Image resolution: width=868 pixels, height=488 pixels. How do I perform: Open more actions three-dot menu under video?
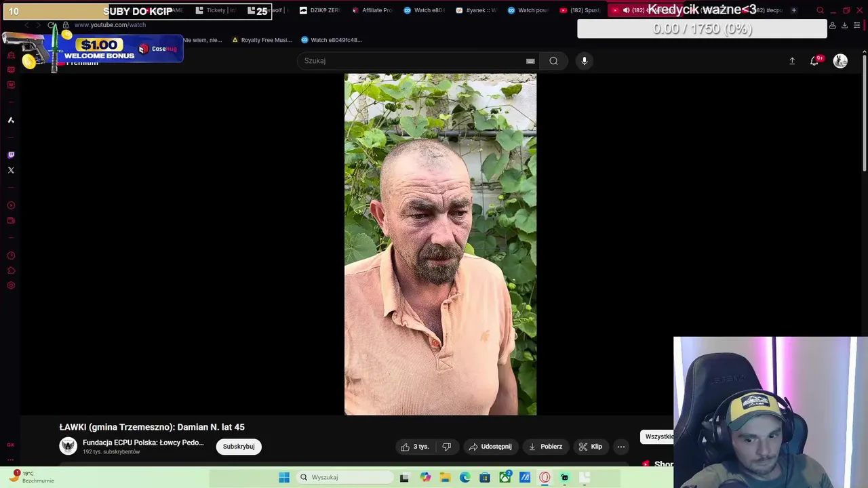621,447
